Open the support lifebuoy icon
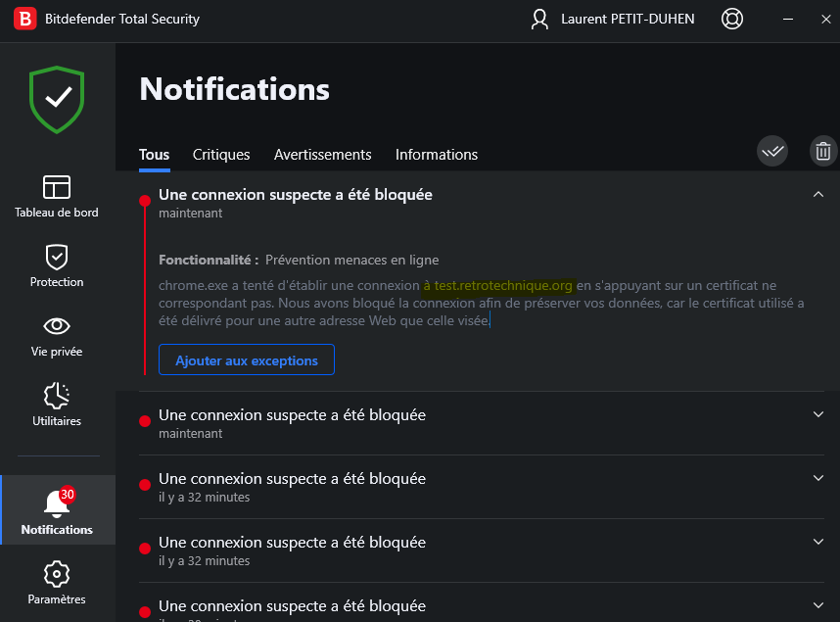 pyautogui.click(x=731, y=20)
